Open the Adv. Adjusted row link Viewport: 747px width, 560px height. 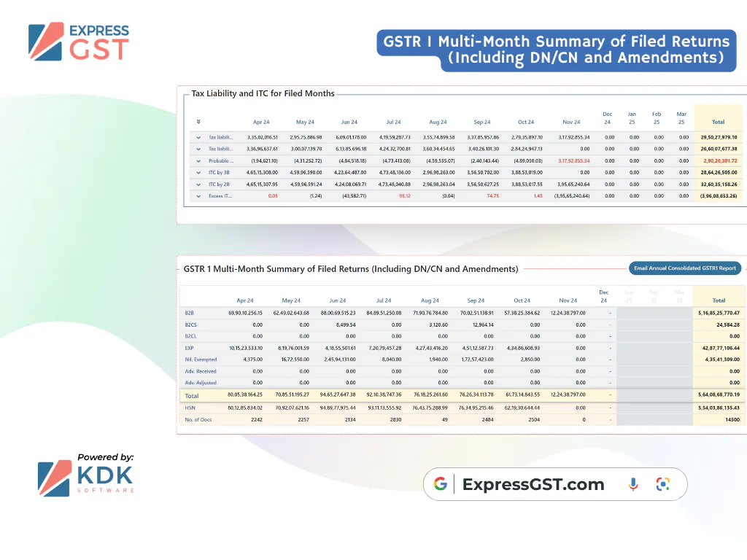pos(201,383)
